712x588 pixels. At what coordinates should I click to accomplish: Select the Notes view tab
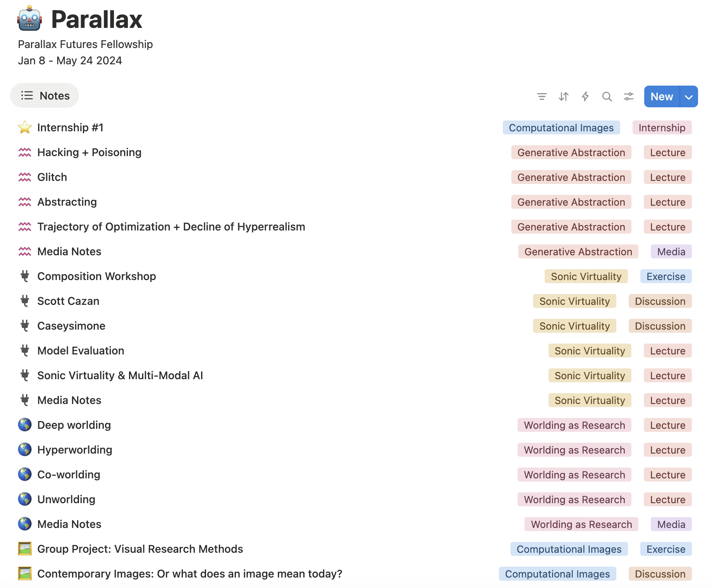coord(45,96)
